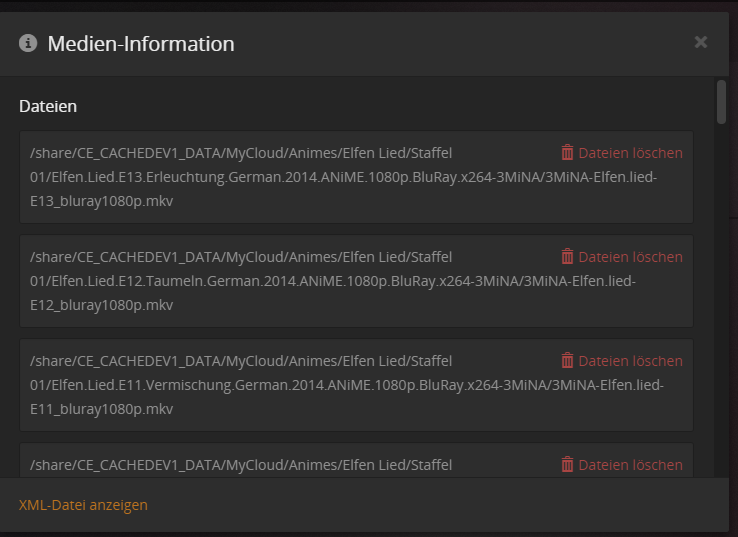
Task: Select the E12 Taumeln file path text
Action: pos(300,281)
